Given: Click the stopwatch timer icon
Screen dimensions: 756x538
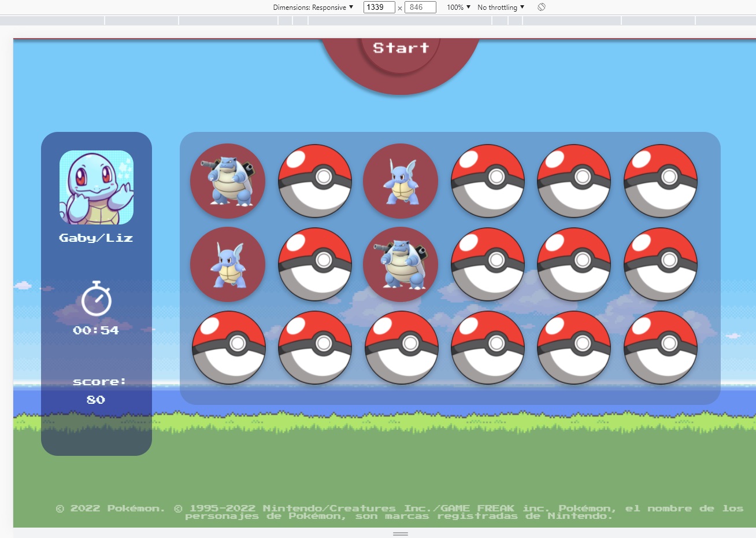Looking at the screenshot, I should (97, 299).
